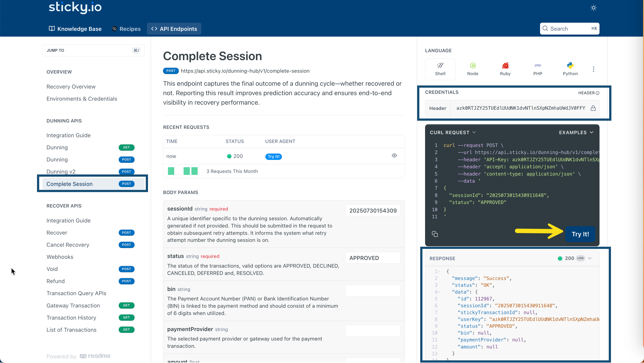Screen dimensions: 644x363
Task: Open the Transaction History endpoint
Action: click(91, 317)
